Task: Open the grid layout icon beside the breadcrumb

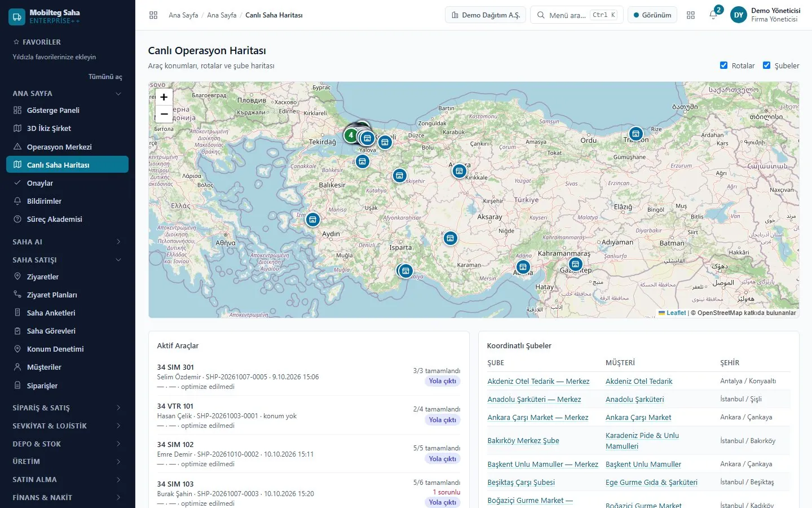Action: pos(153,15)
